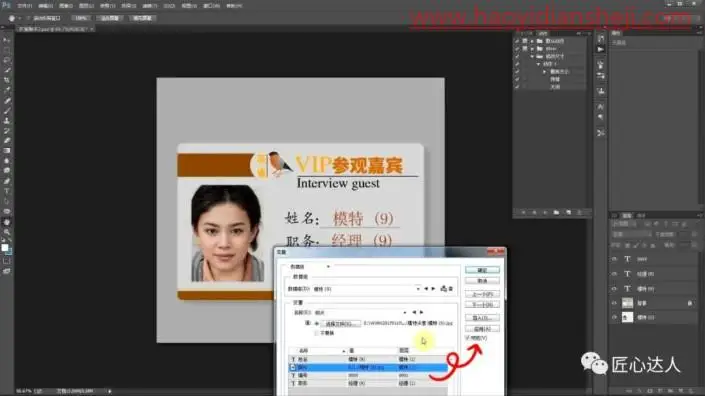705x396 pixels.
Task: Select the Eraser tool
Action: [7, 141]
